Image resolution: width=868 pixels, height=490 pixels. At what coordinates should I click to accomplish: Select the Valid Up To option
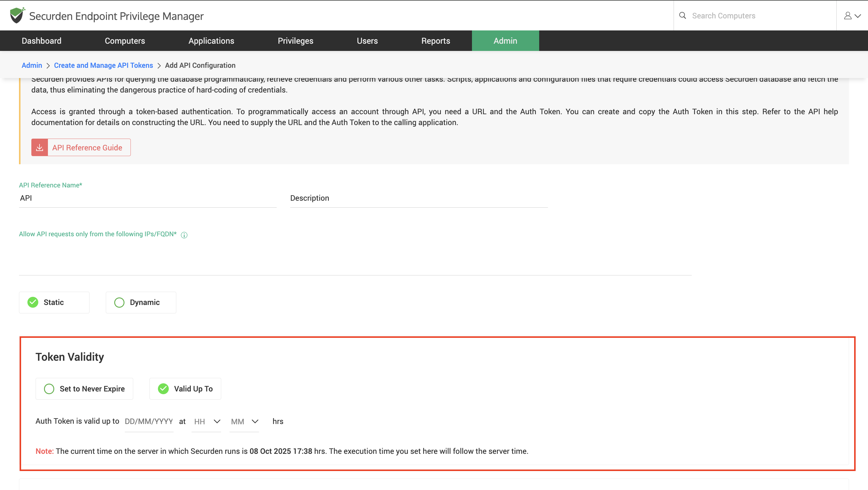click(x=163, y=388)
